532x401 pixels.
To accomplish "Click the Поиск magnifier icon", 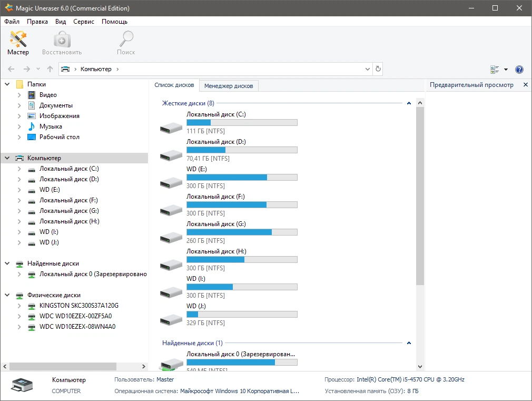I will [126, 43].
